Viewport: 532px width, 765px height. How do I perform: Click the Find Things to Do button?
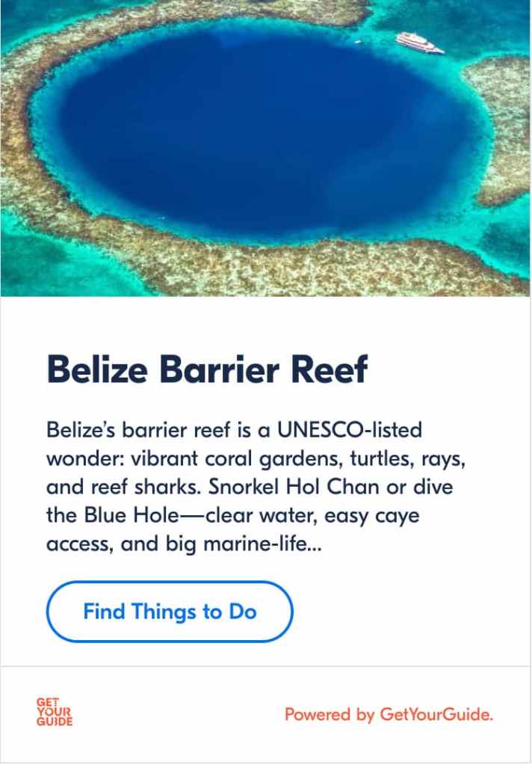[x=170, y=612]
